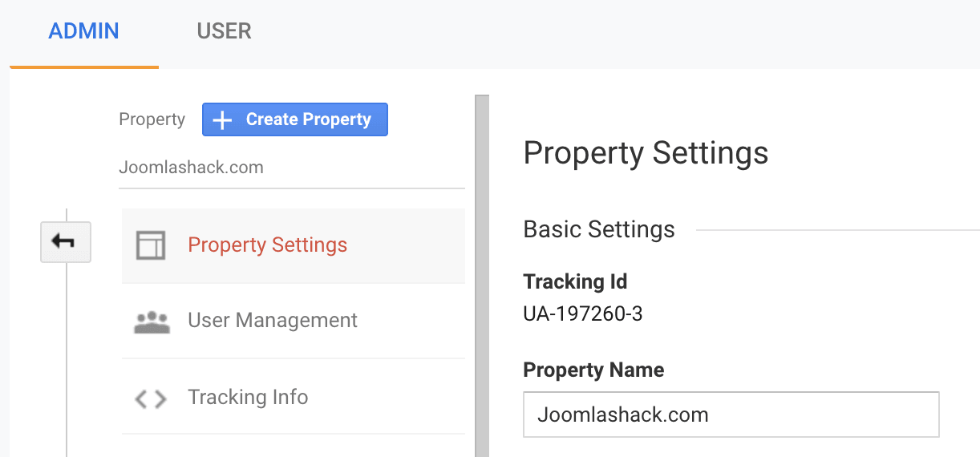Click the Property Settings layout icon
The height and width of the screenshot is (457, 980).
150,245
